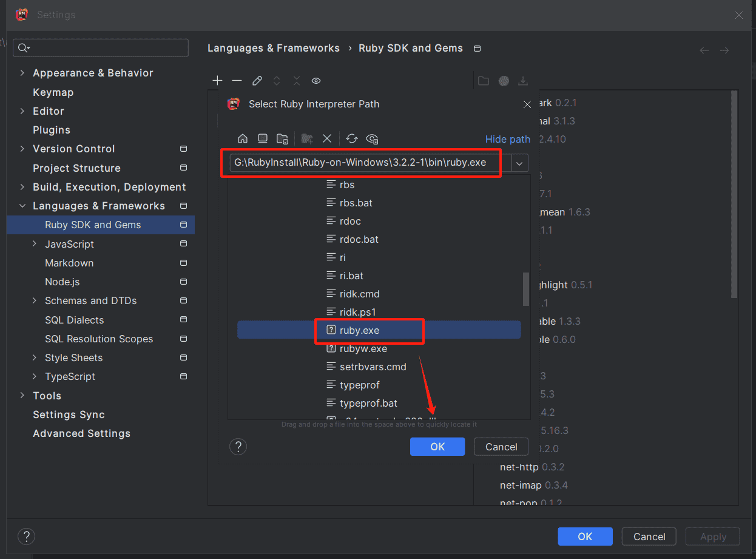Image resolution: width=756 pixels, height=559 pixels.
Task: Expand Schemas and DTDs node
Action: coord(35,300)
